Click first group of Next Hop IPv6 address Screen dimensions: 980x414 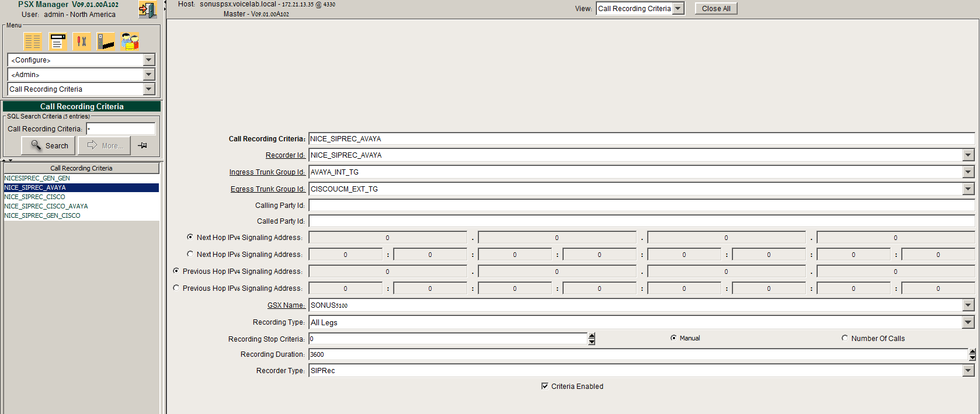pos(346,255)
